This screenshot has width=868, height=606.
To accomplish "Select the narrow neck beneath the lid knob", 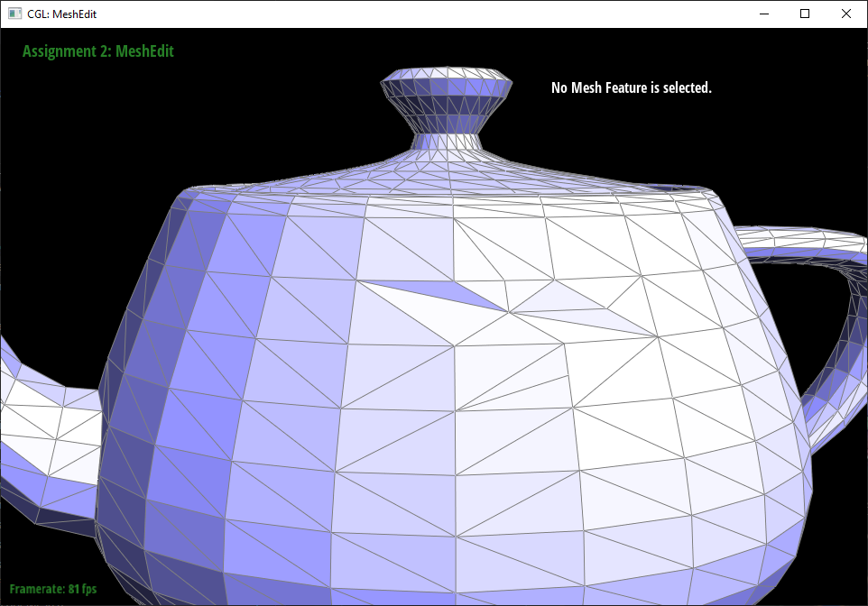I will [447, 142].
